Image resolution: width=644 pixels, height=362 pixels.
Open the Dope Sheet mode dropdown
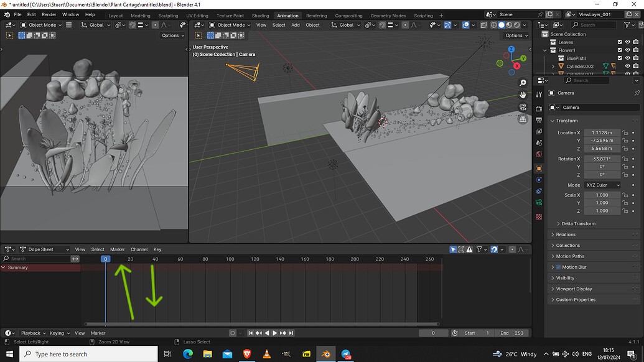tap(44, 249)
